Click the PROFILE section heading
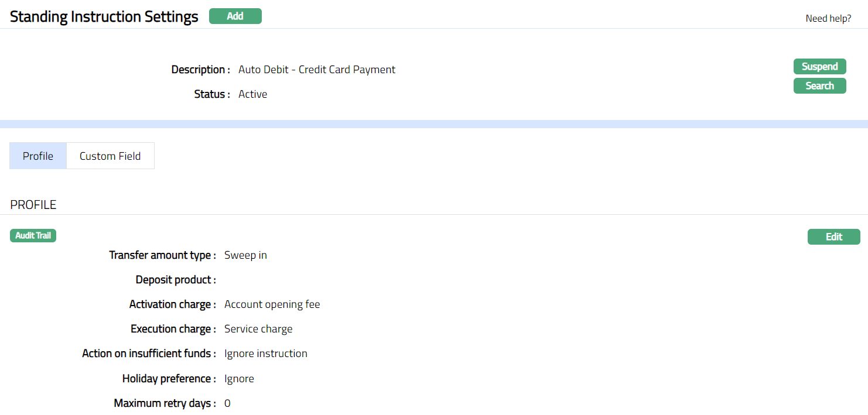The width and height of the screenshot is (868, 415). pyautogui.click(x=33, y=205)
